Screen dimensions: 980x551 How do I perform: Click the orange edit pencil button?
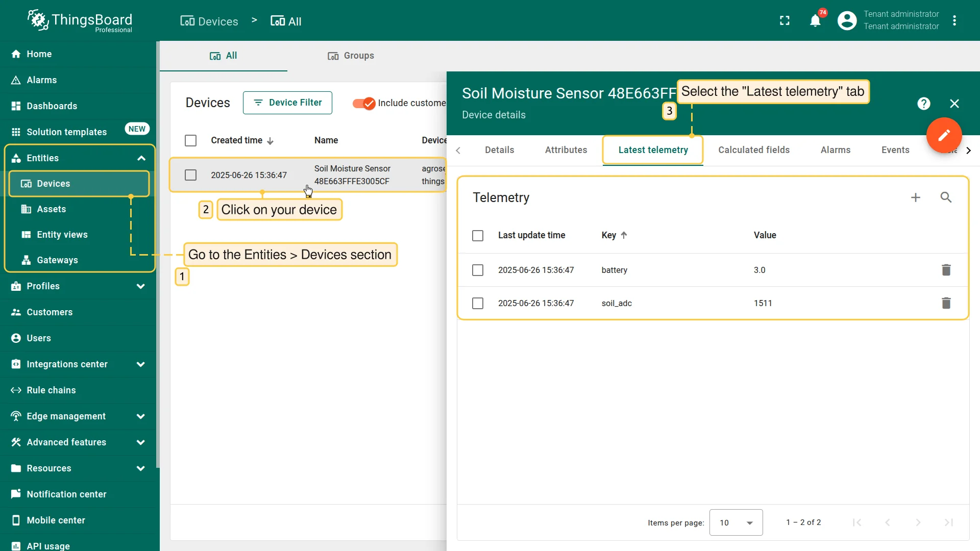(x=944, y=135)
